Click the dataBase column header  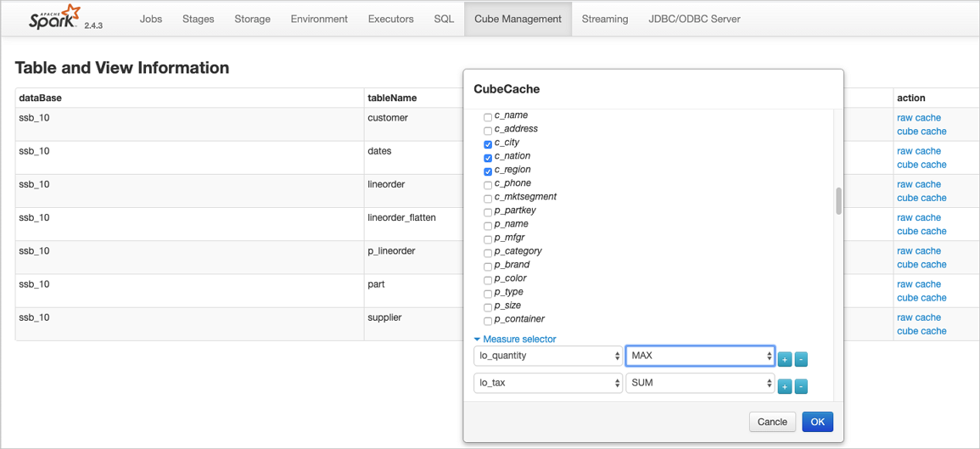pyautogui.click(x=41, y=98)
